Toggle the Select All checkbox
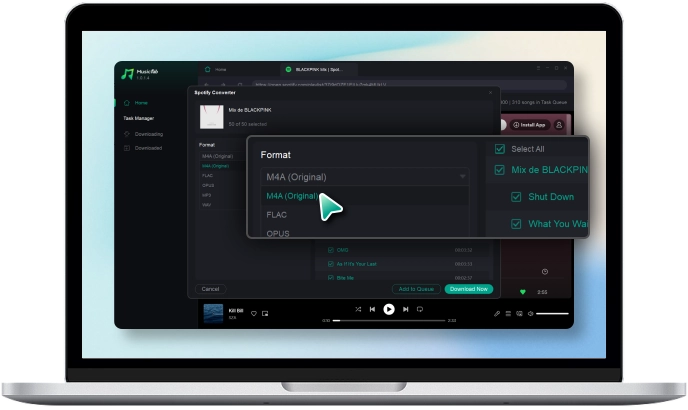Screen dimensions: 688x410 (502, 149)
